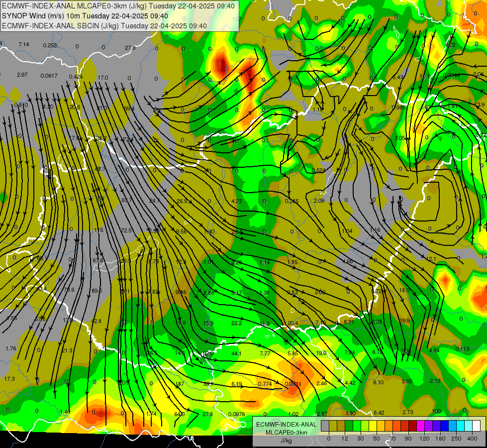This screenshot has height=448, width=487.
Task: Click the 70 legend tick label
Action: tap(392, 439)
